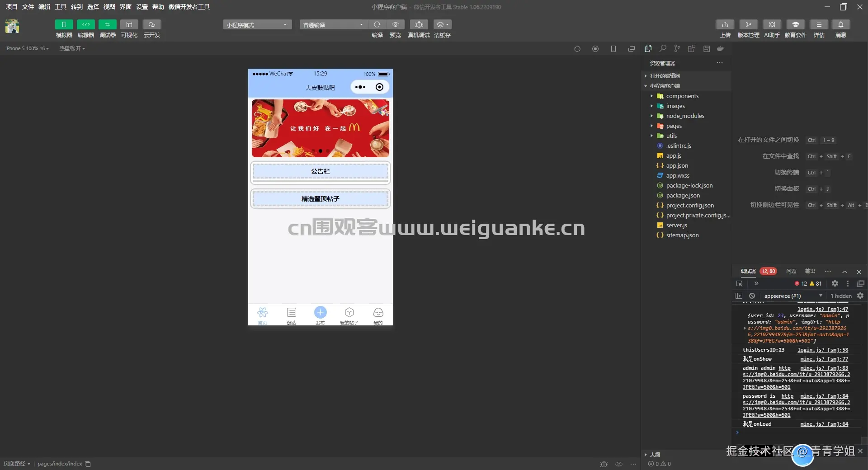Open the 小程序模式 mode dropdown
The image size is (868, 470).
[x=257, y=25]
